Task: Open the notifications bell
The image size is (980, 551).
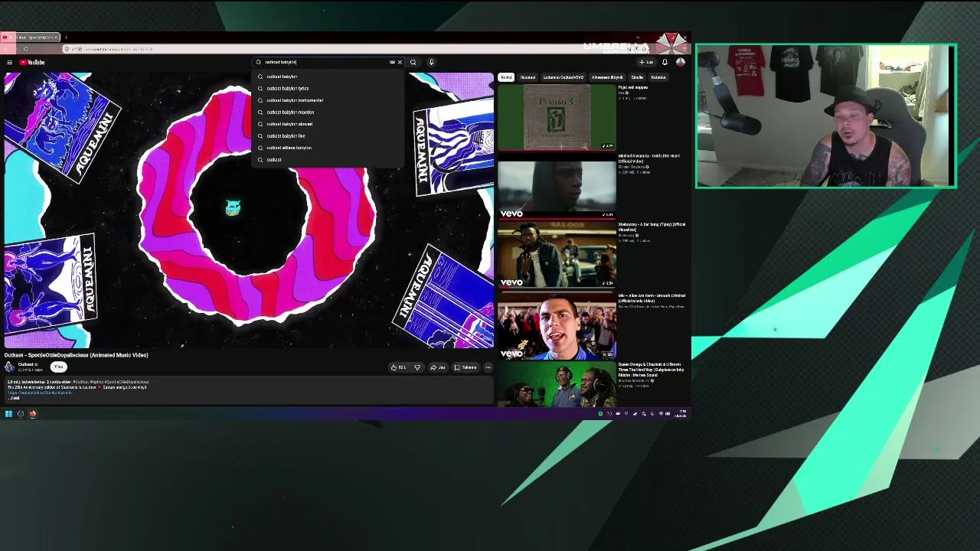Action: pyautogui.click(x=665, y=62)
